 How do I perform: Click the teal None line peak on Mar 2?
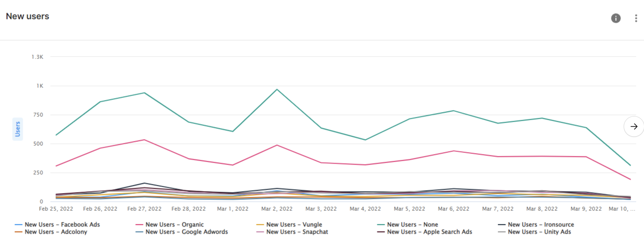pyautogui.click(x=277, y=89)
